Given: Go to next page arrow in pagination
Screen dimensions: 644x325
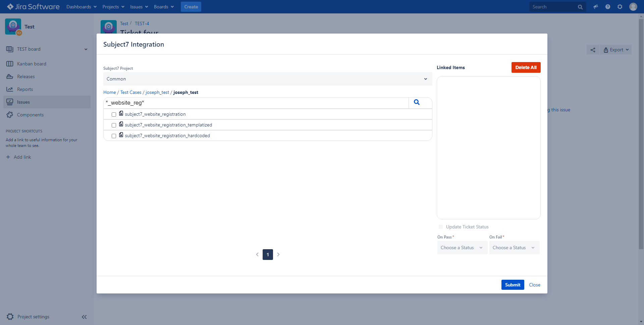Looking at the screenshot, I should (278, 255).
